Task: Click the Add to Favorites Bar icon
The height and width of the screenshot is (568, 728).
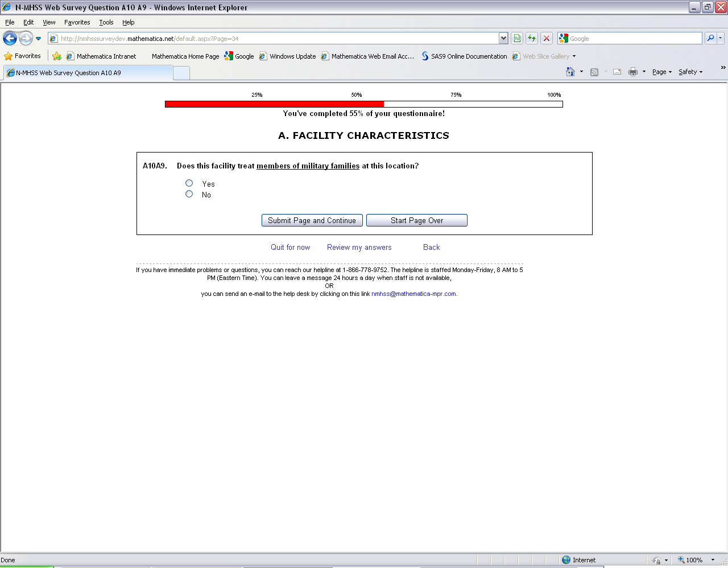Action: click(x=57, y=56)
